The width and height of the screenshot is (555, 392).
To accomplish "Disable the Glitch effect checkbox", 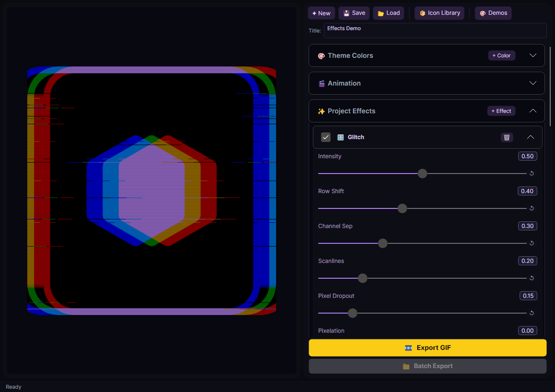I will [x=326, y=137].
